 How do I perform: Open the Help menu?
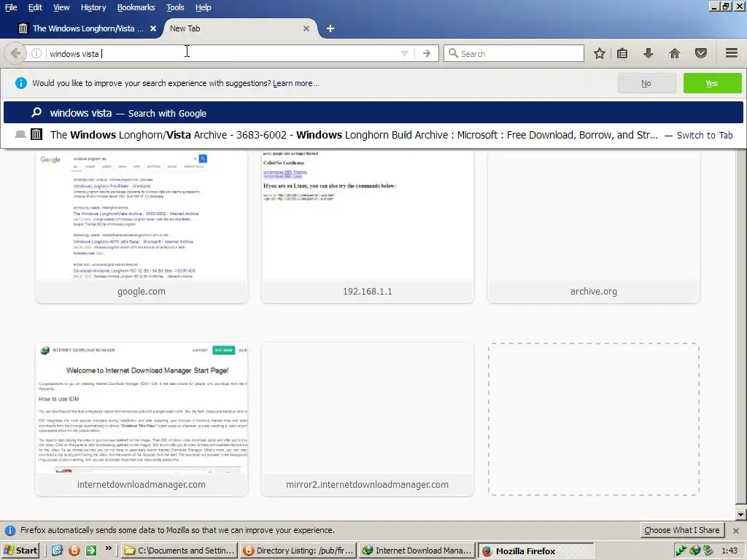click(204, 7)
